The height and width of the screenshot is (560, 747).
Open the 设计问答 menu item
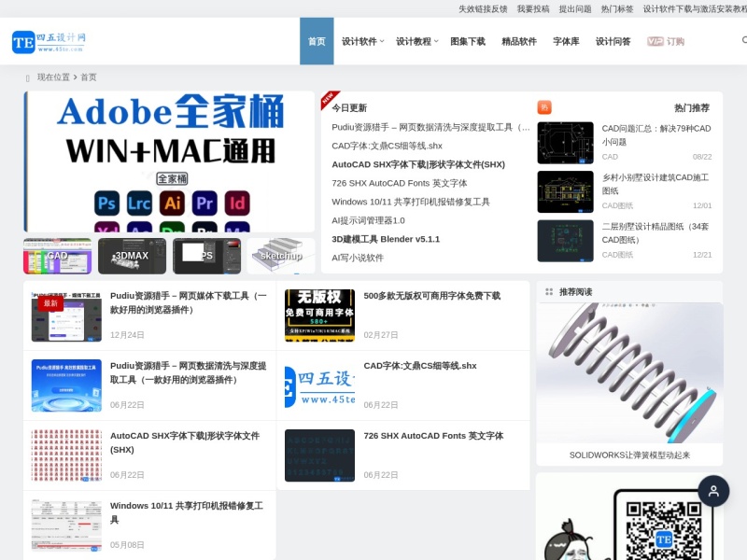[x=613, y=41]
